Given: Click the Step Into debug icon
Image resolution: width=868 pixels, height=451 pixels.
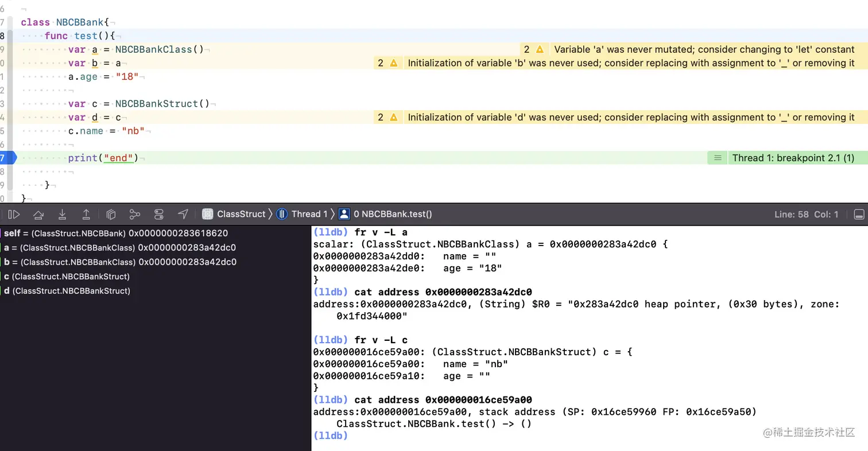Looking at the screenshot, I should click(62, 214).
